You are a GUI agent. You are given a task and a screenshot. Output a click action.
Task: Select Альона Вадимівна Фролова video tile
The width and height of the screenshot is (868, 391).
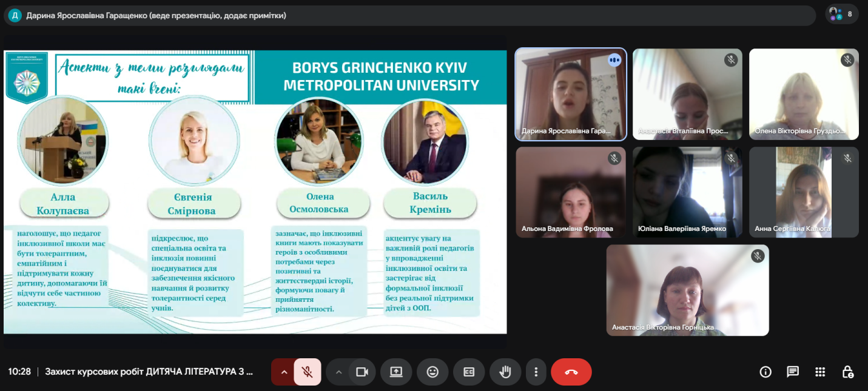point(571,192)
